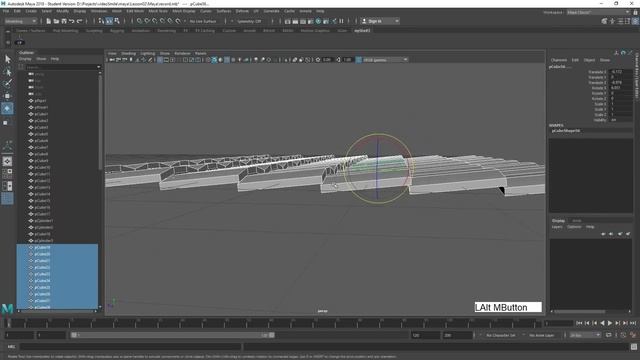The height and width of the screenshot is (360, 640).
Task: Open the Outliner Display menu
Action: pos(25,59)
